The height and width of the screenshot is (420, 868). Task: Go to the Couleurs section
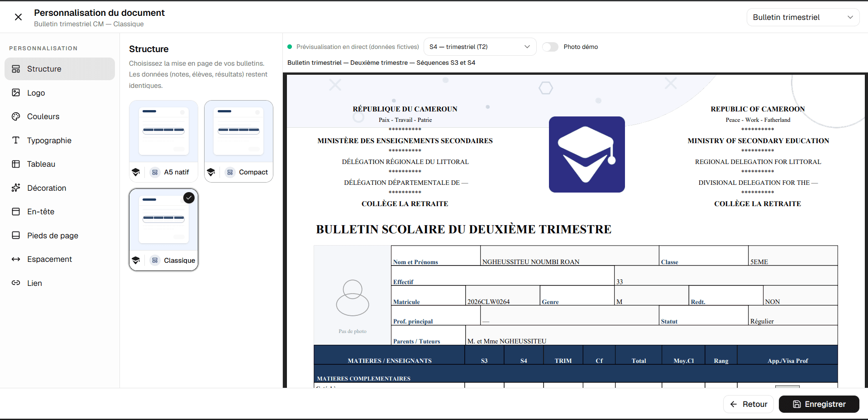(x=60, y=116)
